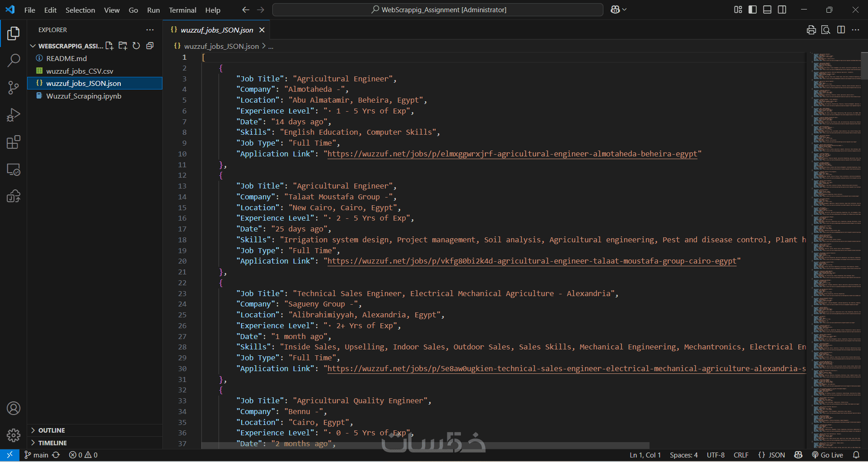Collapse the WEBSCRAPPIG_ASSI... folder section

(x=67, y=46)
